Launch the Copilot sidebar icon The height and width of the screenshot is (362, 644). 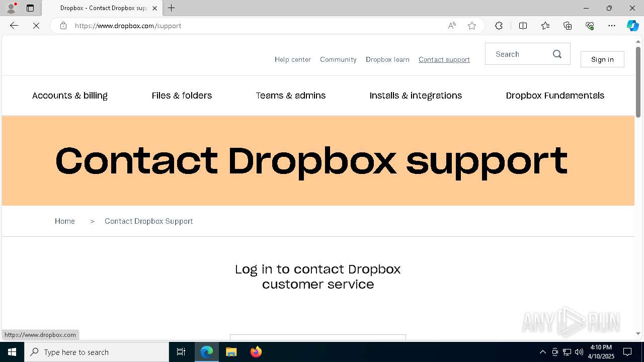tap(632, 26)
